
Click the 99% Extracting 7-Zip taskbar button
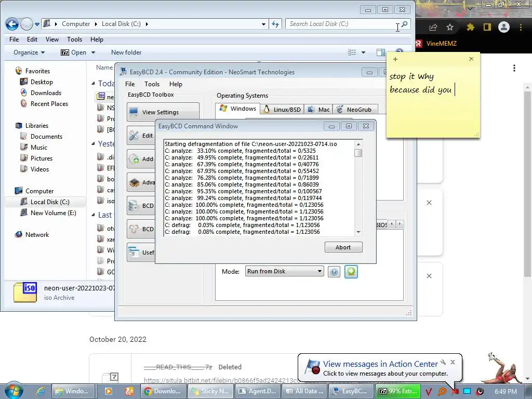click(397, 391)
